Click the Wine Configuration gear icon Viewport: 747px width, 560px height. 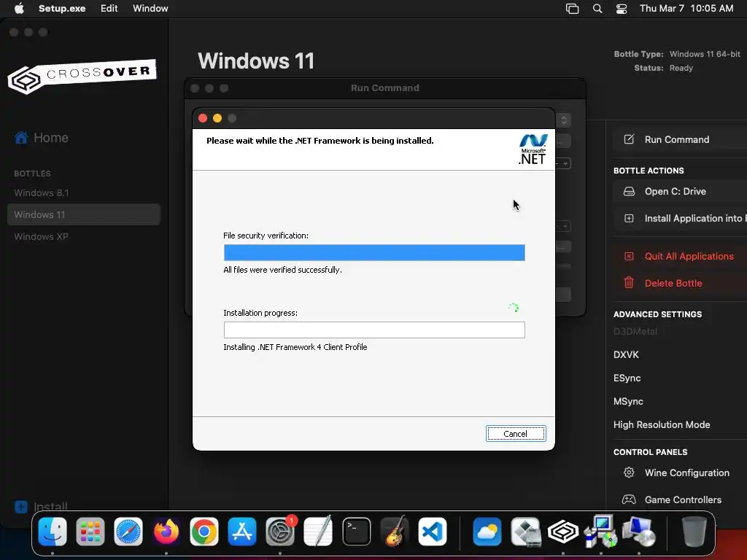pos(629,472)
